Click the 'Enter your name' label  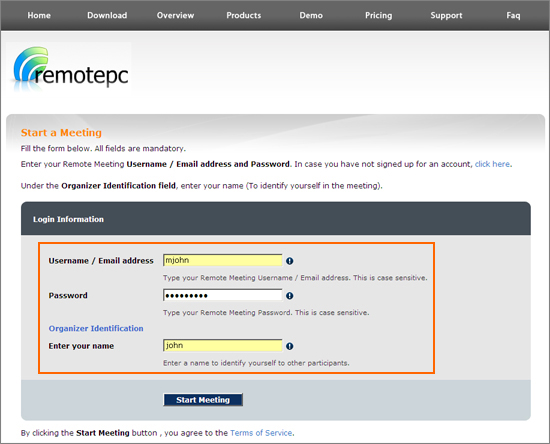point(81,346)
